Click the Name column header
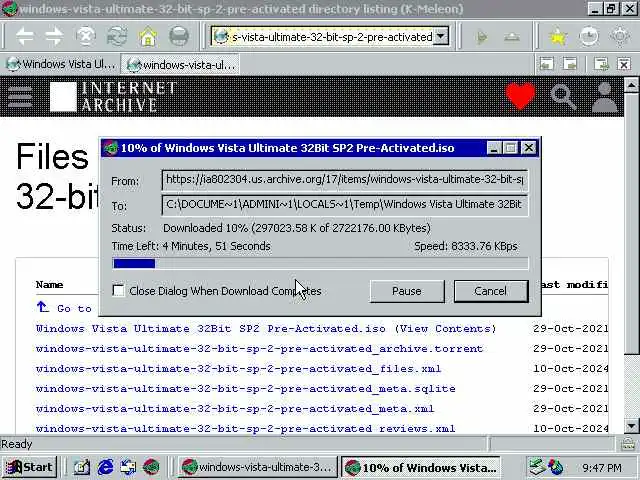This screenshot has width=640, height=480. 49,284
